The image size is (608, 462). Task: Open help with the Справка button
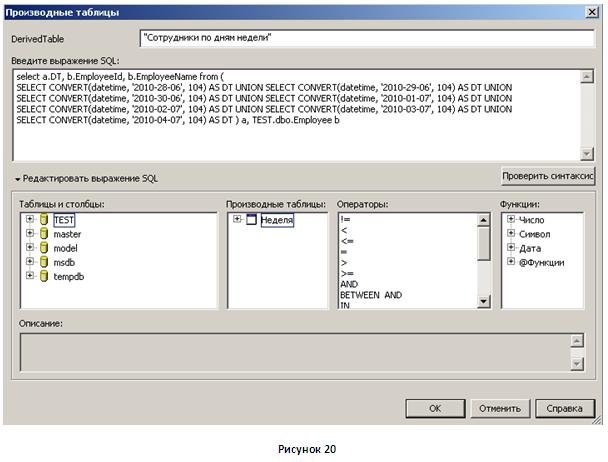[565, 408]
